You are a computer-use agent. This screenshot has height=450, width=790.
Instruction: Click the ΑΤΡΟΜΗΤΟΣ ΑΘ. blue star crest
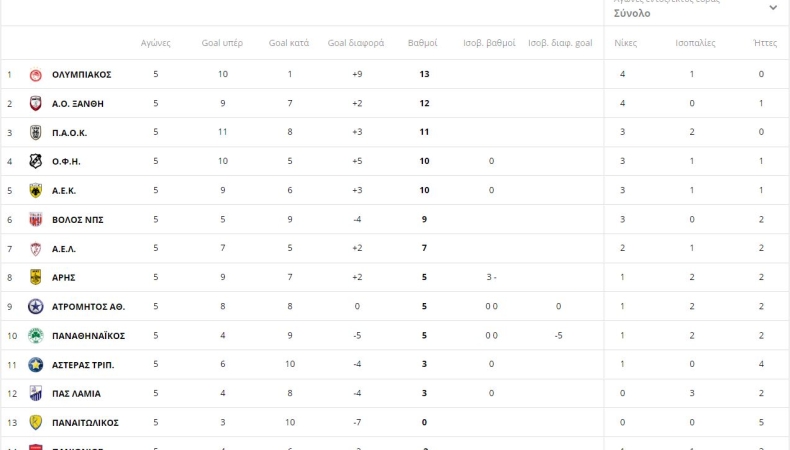tap(35, 306)
